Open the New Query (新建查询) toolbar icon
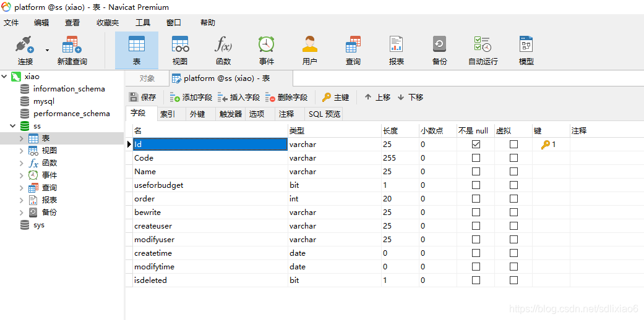This screenshot has height=320, width=644. coord(72,44)
